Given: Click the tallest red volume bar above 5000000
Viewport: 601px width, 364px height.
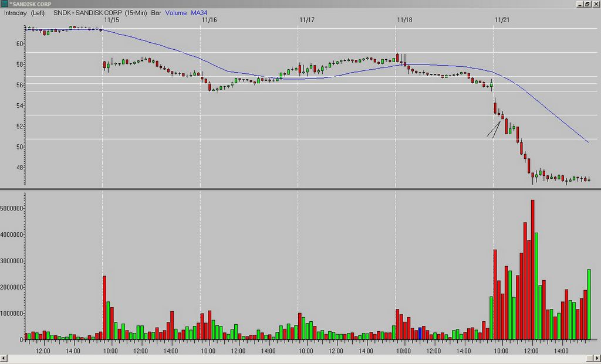Looking at the screenshot, I should (x=532, y=270).
